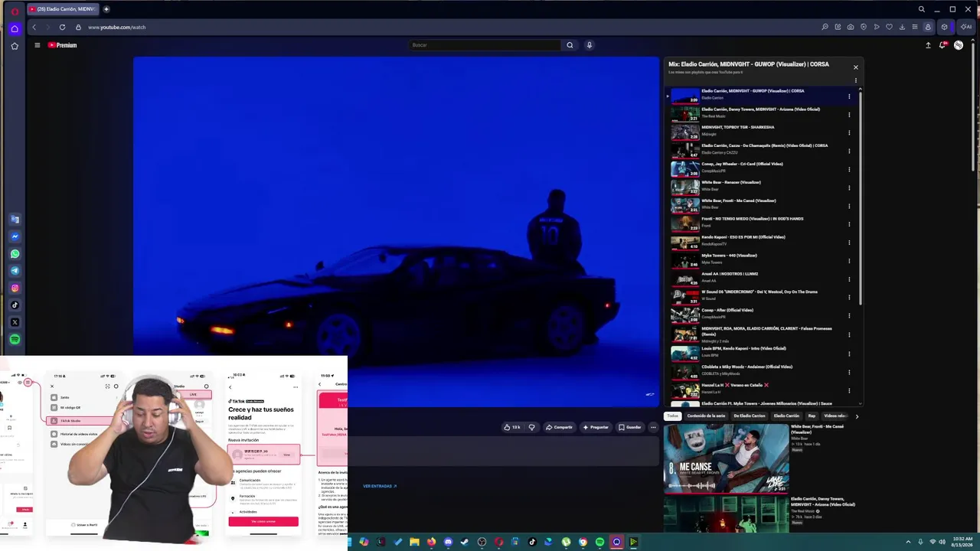Open Messenger in the Opera sidebar
Screen dimensions: 980x551
coord(15,236)
